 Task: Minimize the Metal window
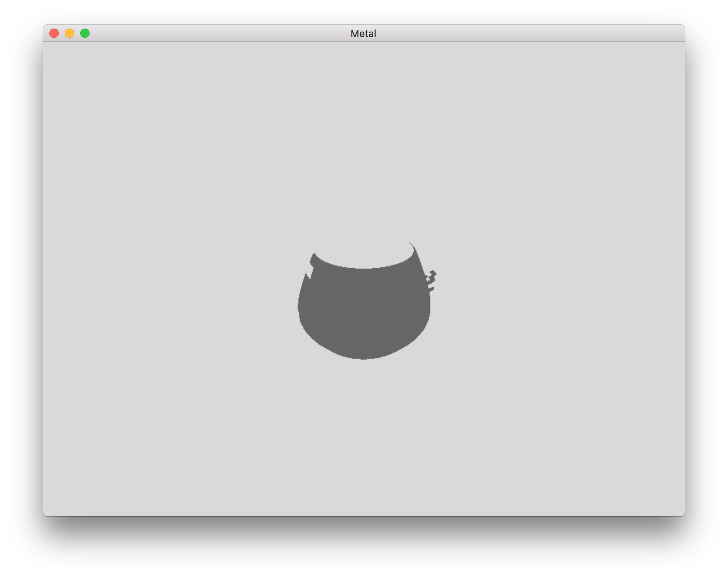(69, 34)
